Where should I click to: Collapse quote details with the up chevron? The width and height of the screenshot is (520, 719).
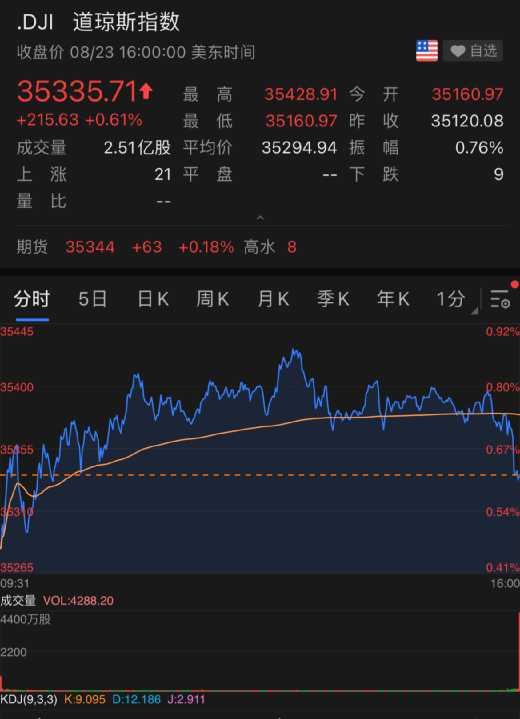pyautogui.click(x=260, y=217)
